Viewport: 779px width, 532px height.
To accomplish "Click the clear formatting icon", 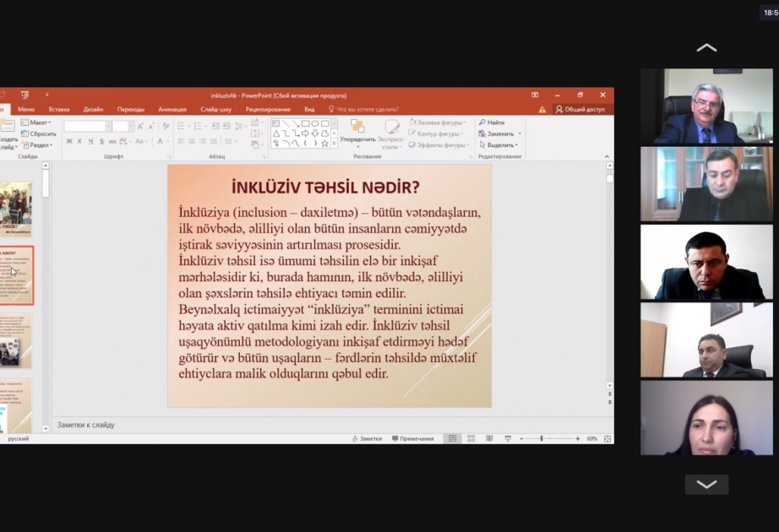I will click(166, 126).
